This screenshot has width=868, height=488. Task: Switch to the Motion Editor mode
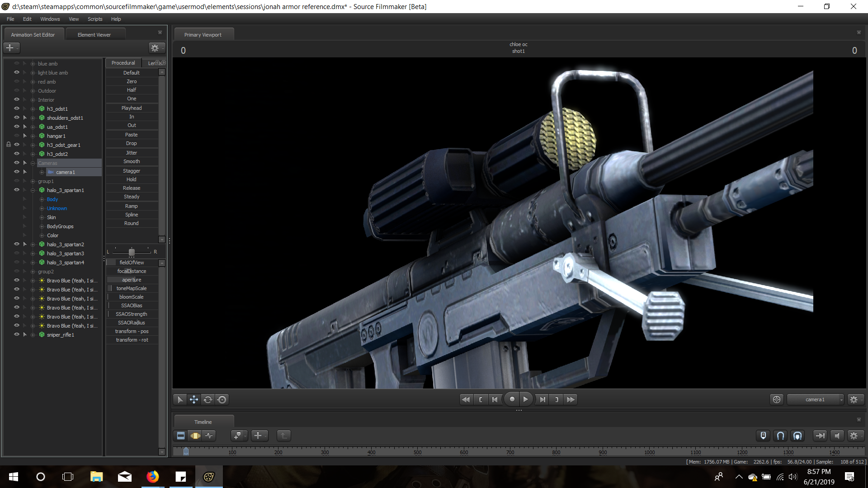click(195, 436)
